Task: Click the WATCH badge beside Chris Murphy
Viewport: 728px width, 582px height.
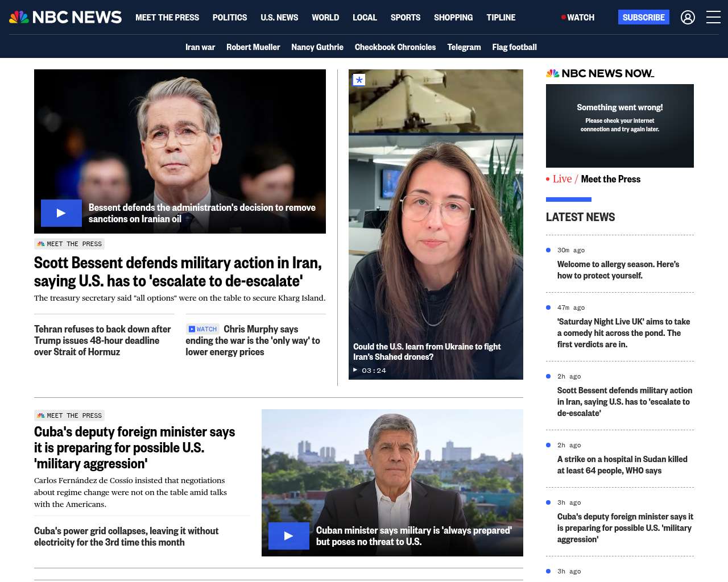Action: click(x=203, y=329)
